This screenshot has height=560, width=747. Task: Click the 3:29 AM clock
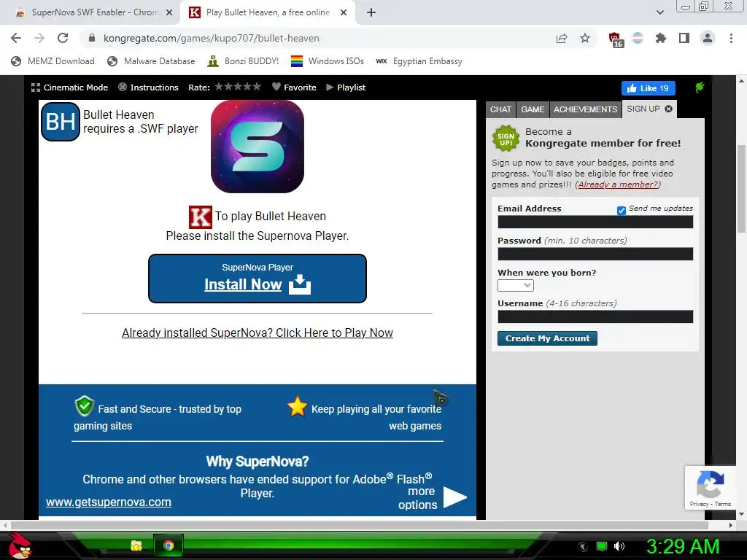(683, 546)
